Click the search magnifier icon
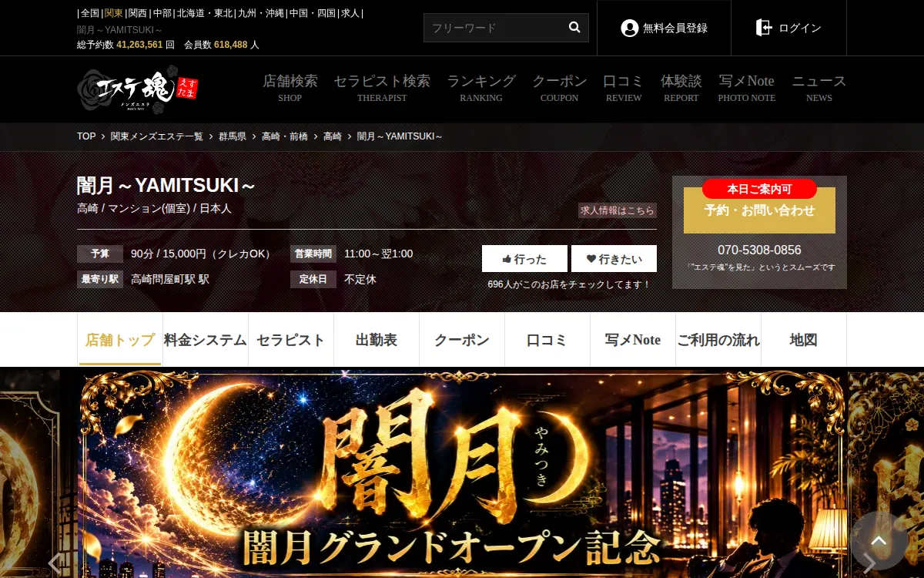 (574, 27)
